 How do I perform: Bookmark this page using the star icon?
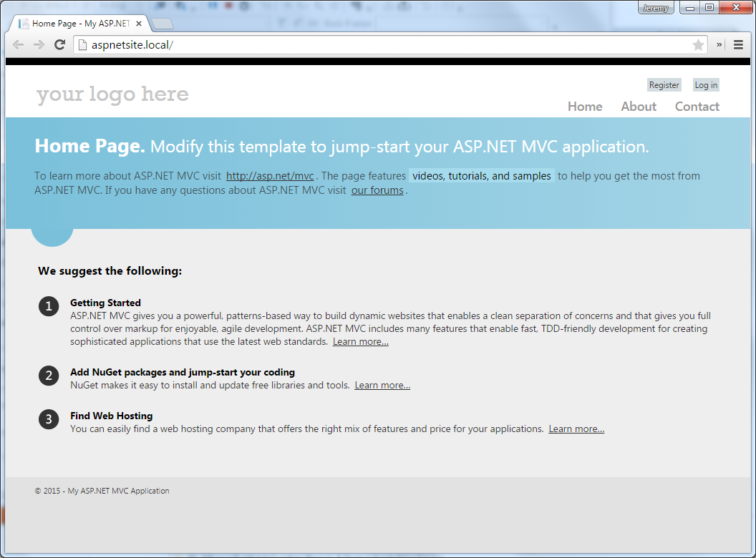(698, 45)
